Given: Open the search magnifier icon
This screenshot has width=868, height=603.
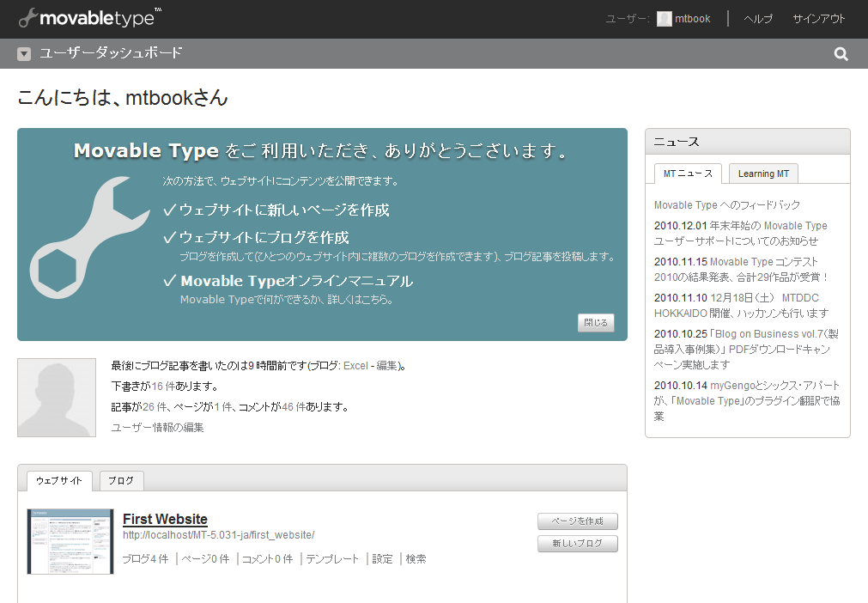Looking at the screenshot, I should click(x=841, y=54).
